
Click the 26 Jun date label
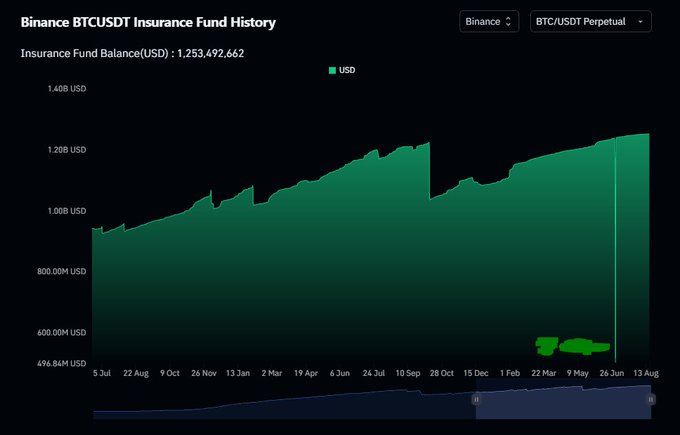pos(611,373)
